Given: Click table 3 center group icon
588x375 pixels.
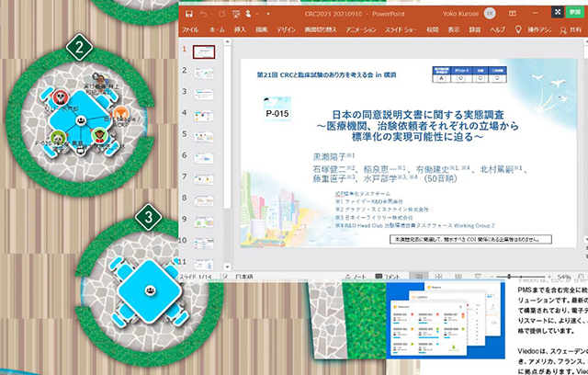Looking at the screenshot, I should pyautogui.click(x=150, y=290).
